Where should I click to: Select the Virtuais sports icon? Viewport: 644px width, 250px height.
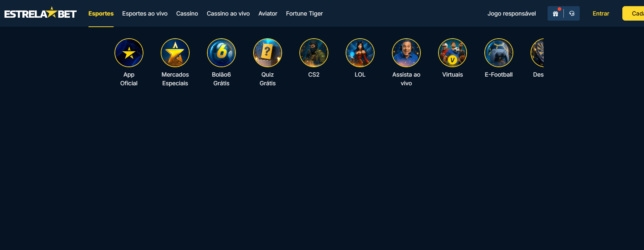point(453,53)
